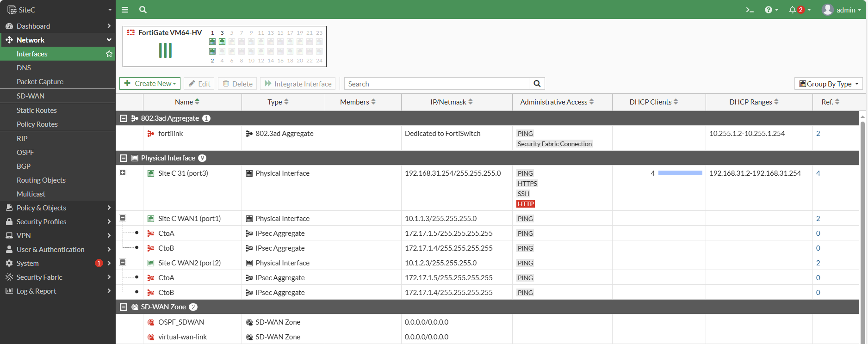This screenshot has height=344, width=868.
Task: Click the interface search field
Action: pyautogui.click(x=437, y=84)
